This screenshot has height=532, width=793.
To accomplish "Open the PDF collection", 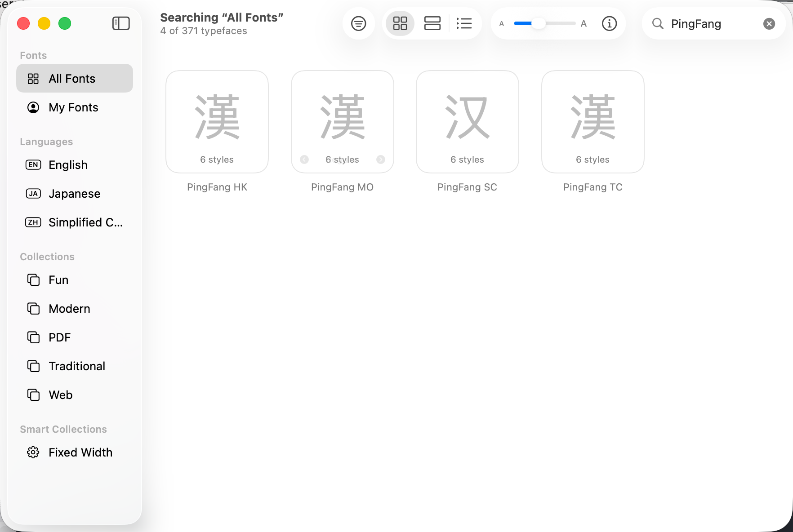I will coord(75,337).
